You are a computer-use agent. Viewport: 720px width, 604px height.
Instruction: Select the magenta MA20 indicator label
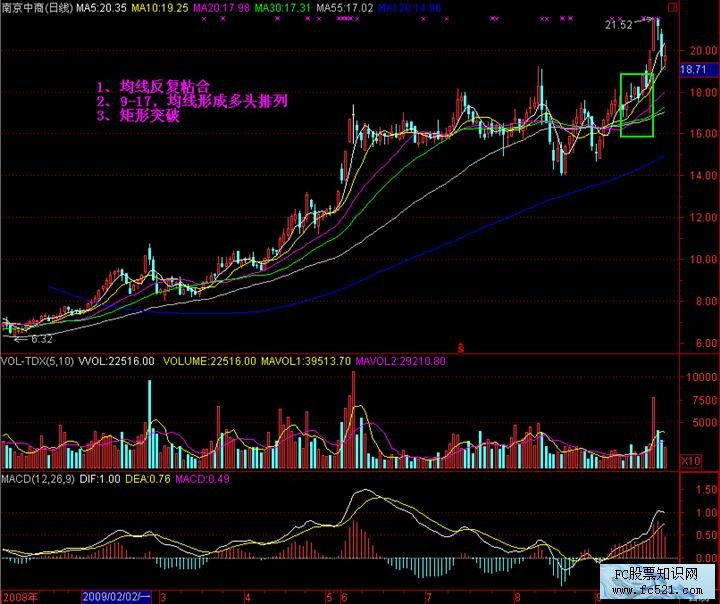(x=222, y=7)
